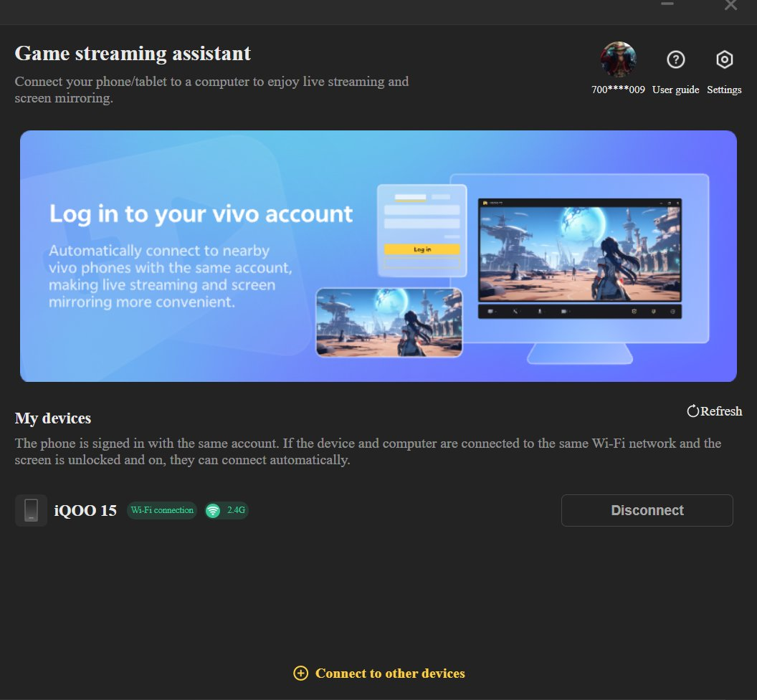The height and width of the screenshot is (700, 757).
Task: Click the green Wi-Fi signal icon
Action: [x=213, y=510]
